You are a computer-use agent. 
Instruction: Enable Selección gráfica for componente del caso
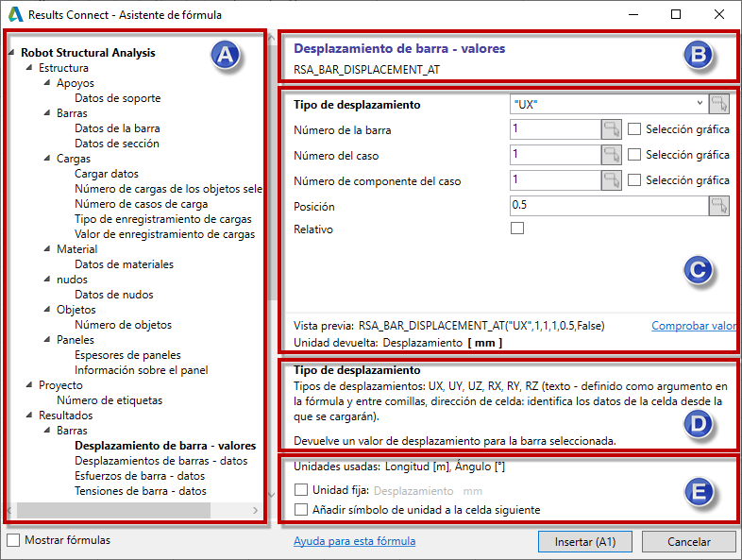(x=634, y=180)
